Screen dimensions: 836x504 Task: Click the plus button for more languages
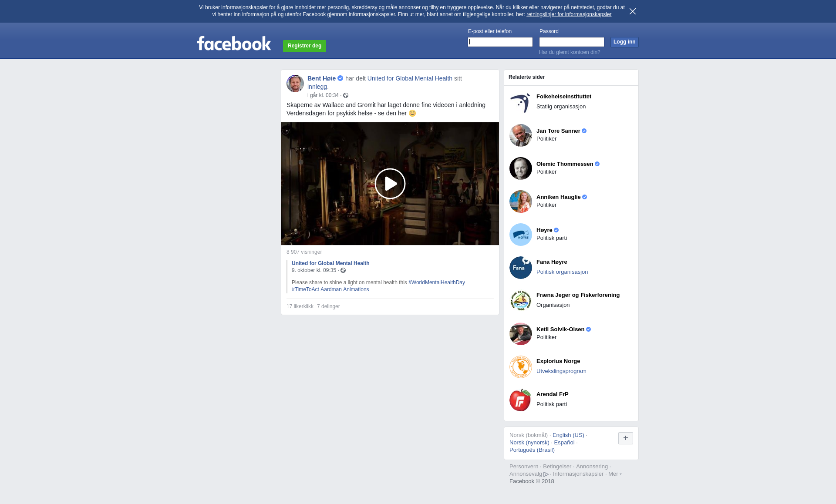(x=626, y=438)
